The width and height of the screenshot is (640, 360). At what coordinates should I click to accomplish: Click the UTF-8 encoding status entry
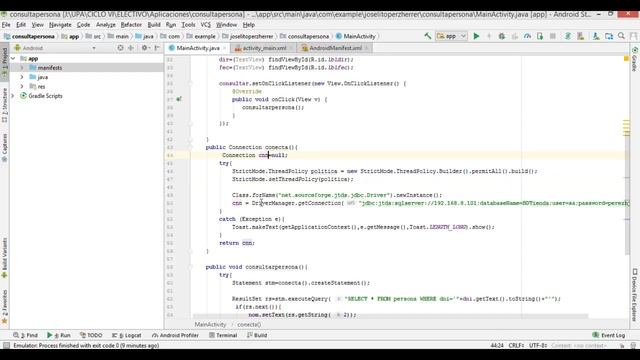538,345
